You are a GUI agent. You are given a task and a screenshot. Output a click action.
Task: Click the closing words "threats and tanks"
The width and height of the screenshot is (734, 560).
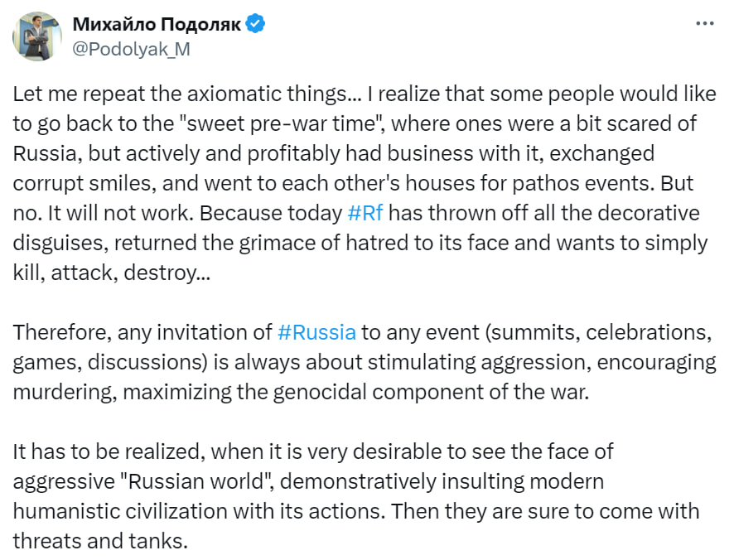96,541
